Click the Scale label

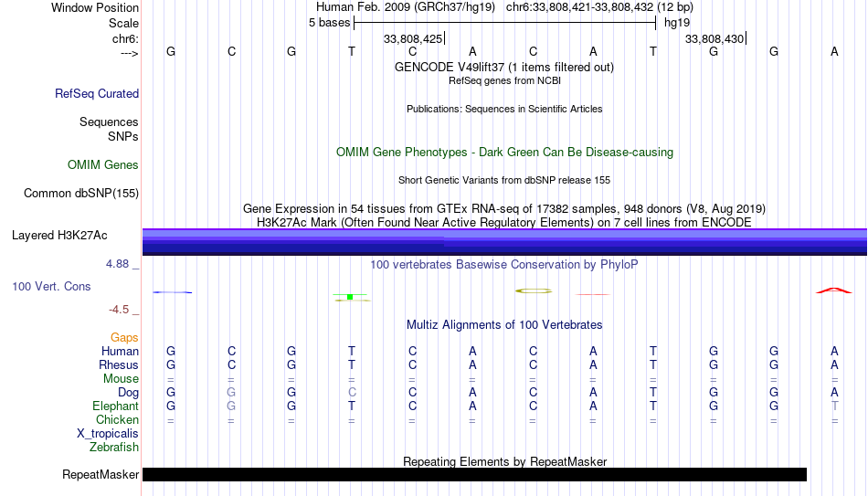point(123,23)
